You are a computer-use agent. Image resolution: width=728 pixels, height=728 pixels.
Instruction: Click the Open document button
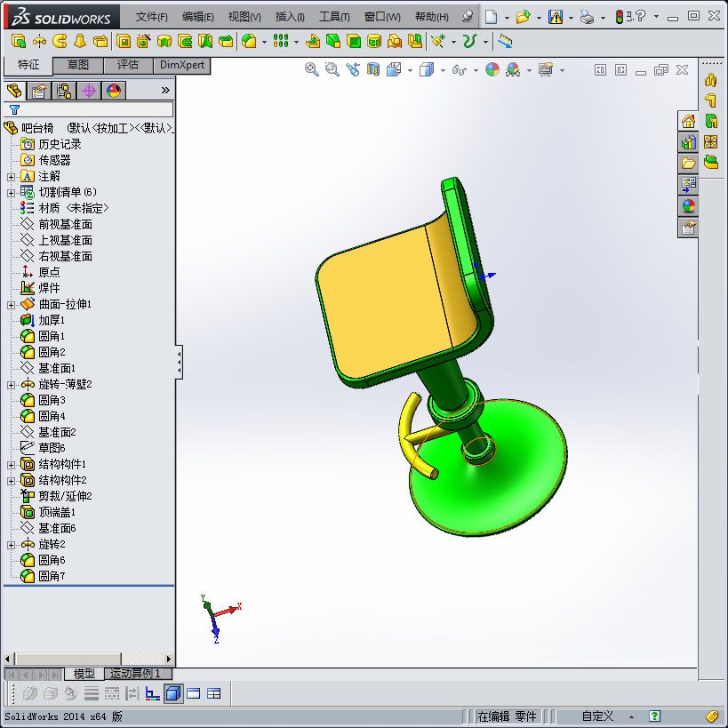[523, 17]
